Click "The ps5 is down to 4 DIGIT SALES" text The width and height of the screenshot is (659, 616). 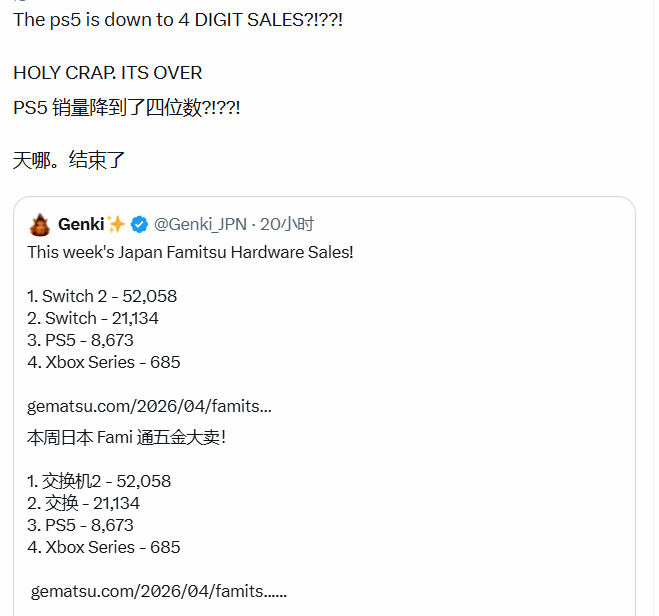178,20
